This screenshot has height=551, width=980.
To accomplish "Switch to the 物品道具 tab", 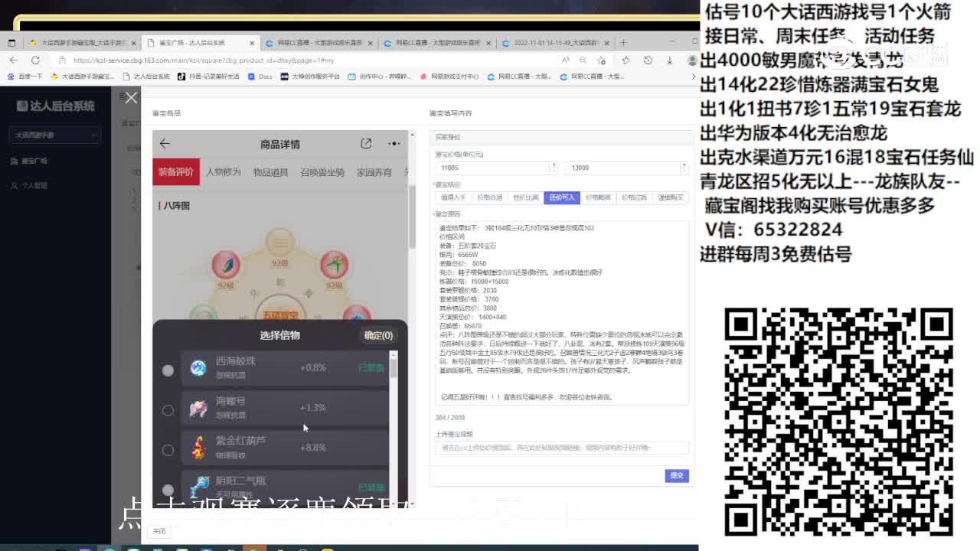I will pos(270,172).
